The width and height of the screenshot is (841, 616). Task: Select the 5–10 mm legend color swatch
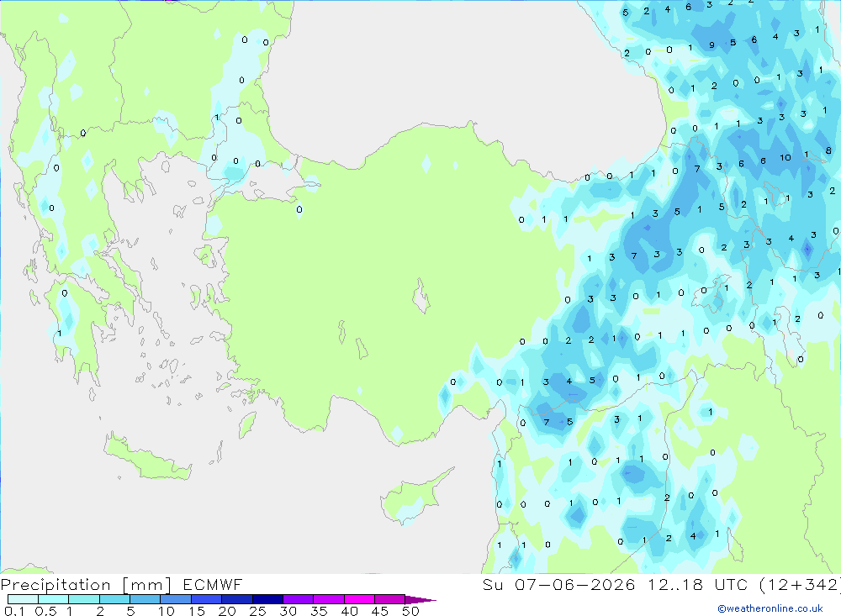[x=145, y=599]
